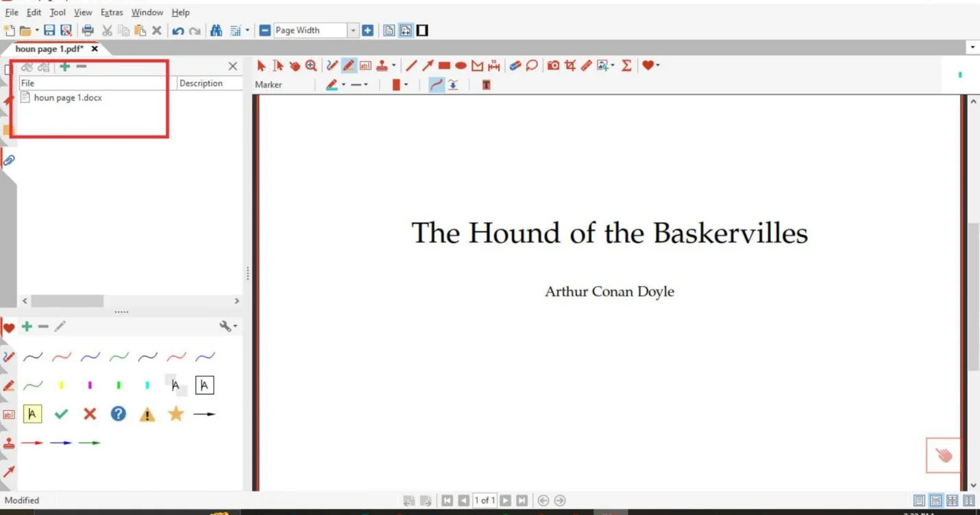
Task: Select the Rectangle tool
Action: (444, 66)
